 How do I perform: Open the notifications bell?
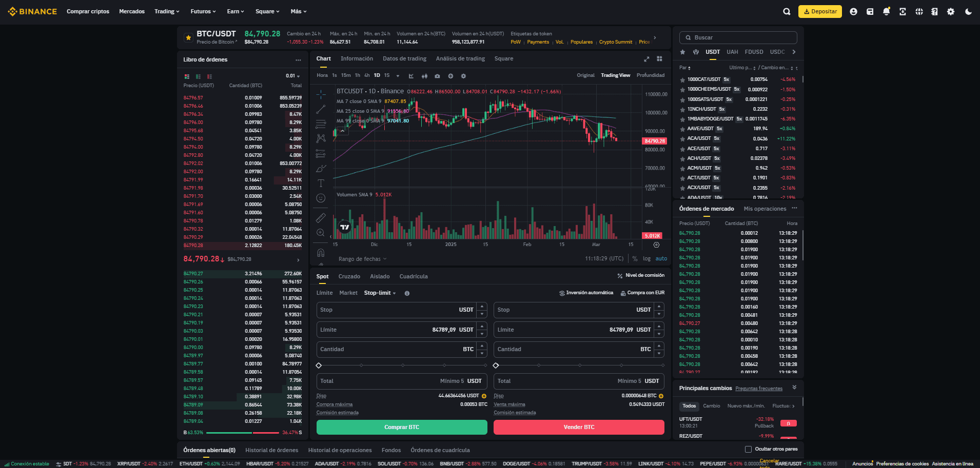click(886, 11)
